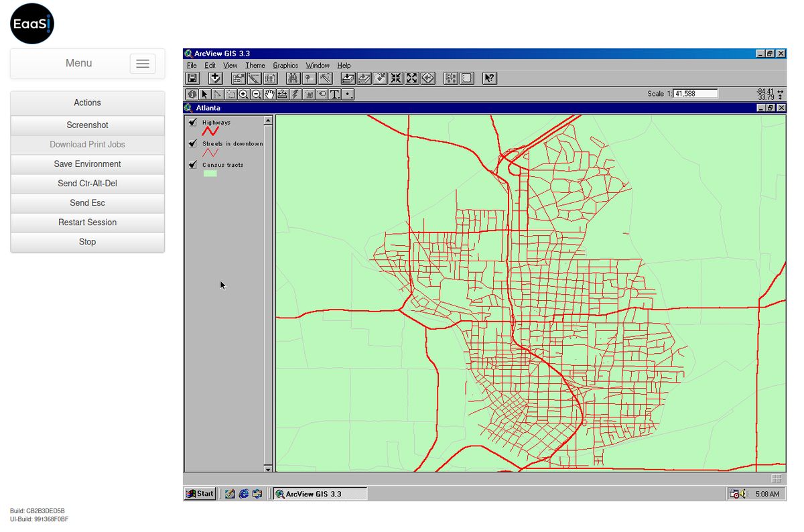Select the Vertex Edit tool
The width and height of the screenshot is (804, 532).
tap(218, 94)
